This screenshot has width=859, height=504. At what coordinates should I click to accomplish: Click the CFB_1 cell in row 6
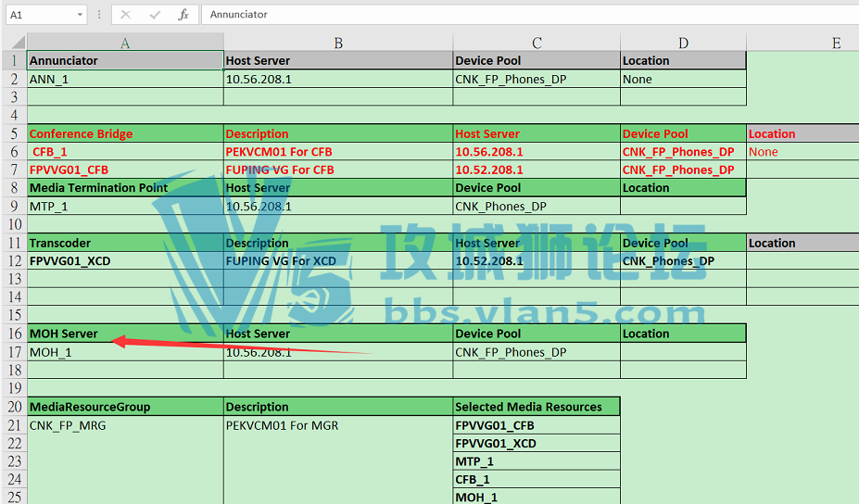pyautogui.click(x=125, y=152)
